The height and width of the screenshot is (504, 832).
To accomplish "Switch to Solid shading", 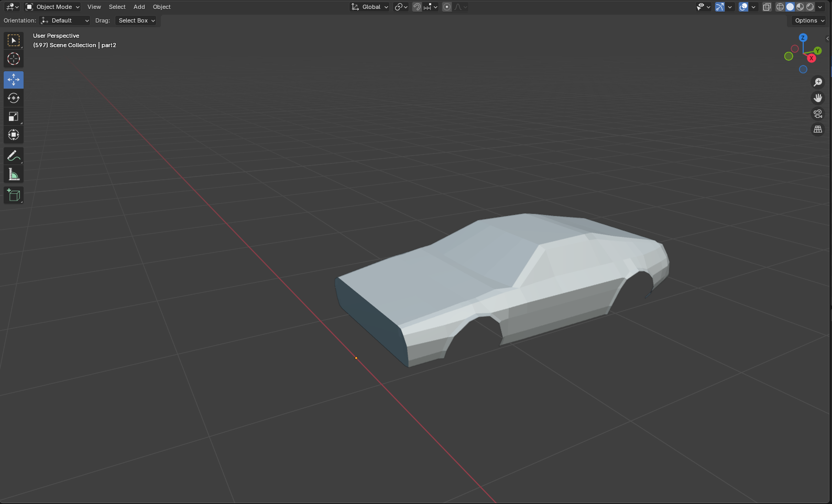I will (x=790, y=7).
